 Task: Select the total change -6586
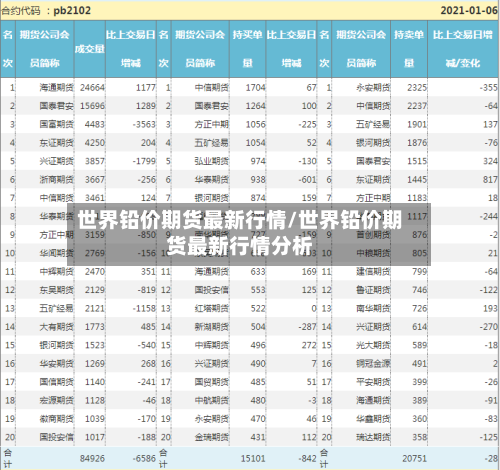pyautogui.click(x=144, y=459)
